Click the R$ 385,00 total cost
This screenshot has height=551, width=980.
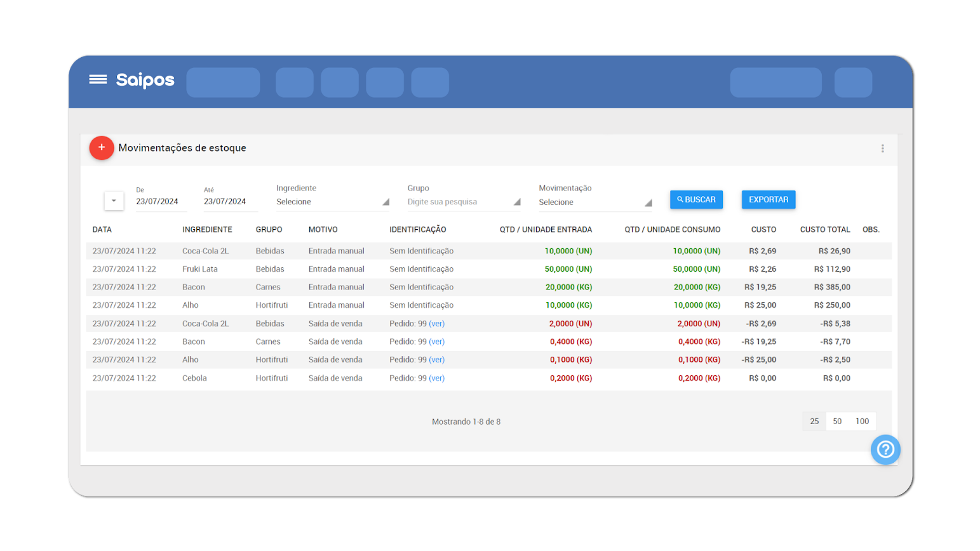832,288
